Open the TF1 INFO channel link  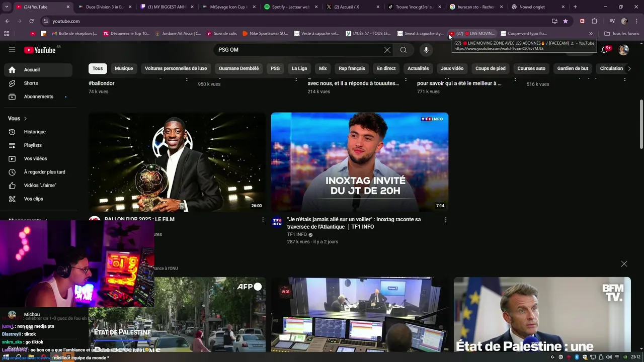(x=297, y=235)
